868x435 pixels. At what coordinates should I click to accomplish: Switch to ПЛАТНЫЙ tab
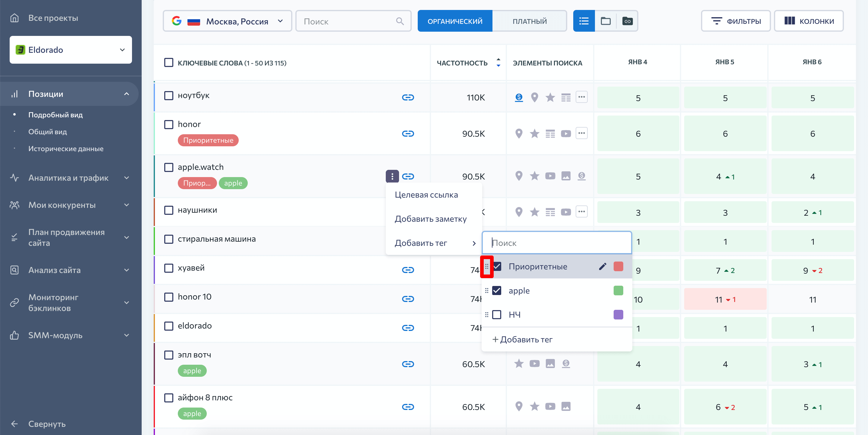click(529, 21)
